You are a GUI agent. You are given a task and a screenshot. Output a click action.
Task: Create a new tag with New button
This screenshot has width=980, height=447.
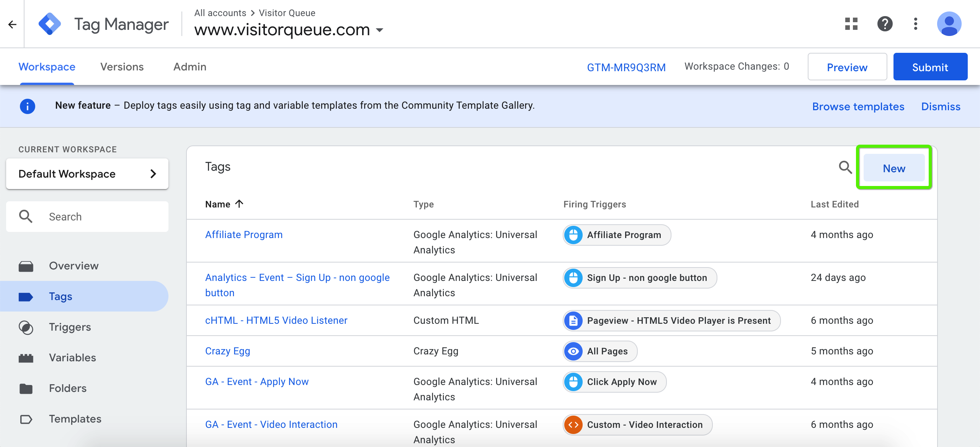coord(894,168)
